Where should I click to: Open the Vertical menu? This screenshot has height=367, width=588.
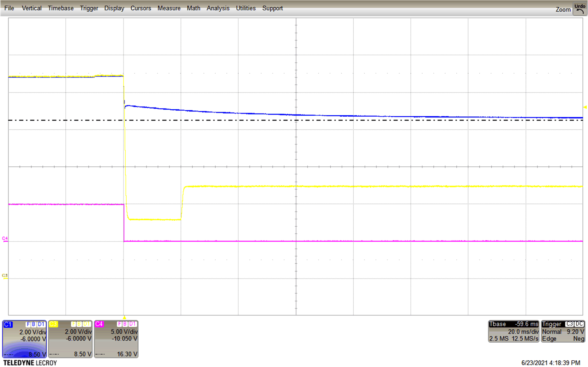pyautogui.click(x=31, y=8)
